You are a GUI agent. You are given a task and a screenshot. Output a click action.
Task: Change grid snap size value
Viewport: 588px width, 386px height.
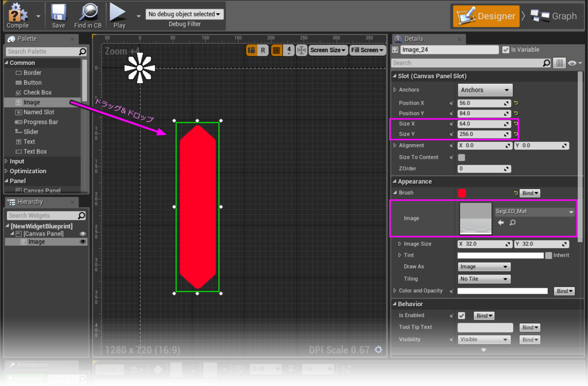(289, 51)
